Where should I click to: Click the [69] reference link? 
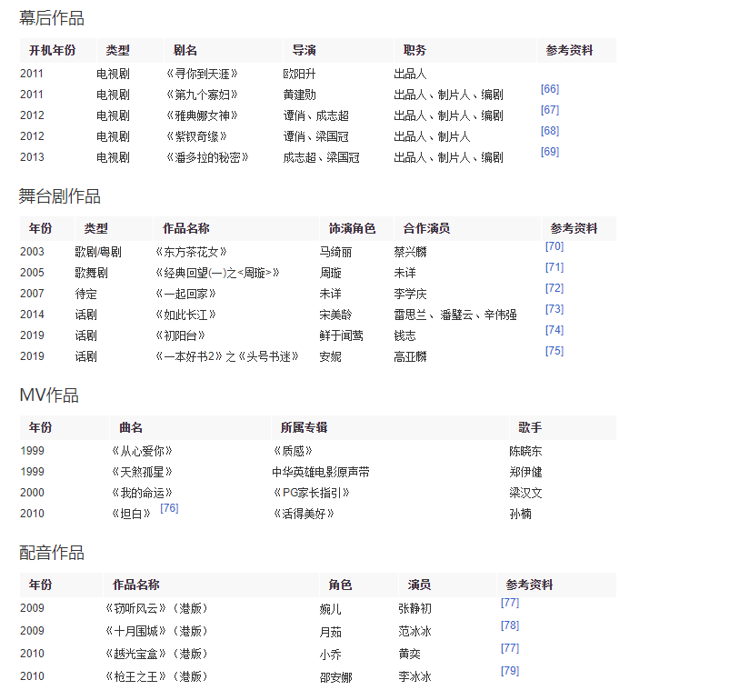(549, 152)
